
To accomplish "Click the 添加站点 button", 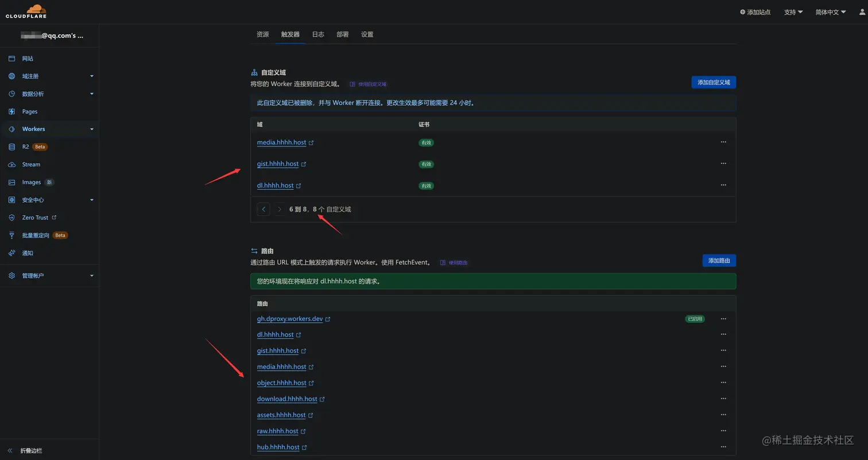I will pos(755,12).
